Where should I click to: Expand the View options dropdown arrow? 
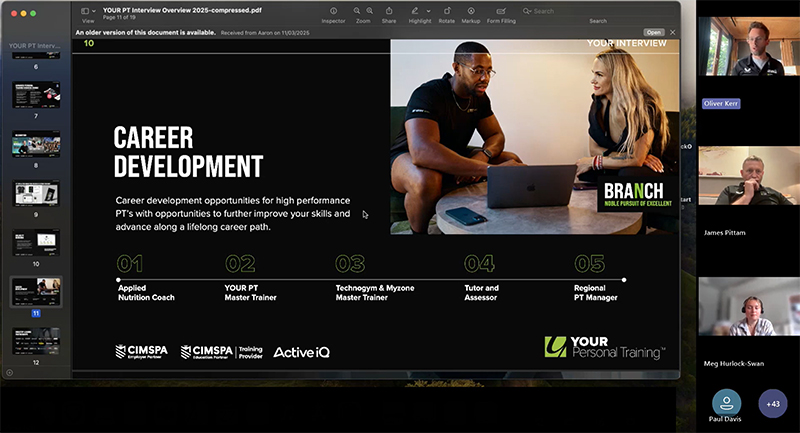pos(95,10)
